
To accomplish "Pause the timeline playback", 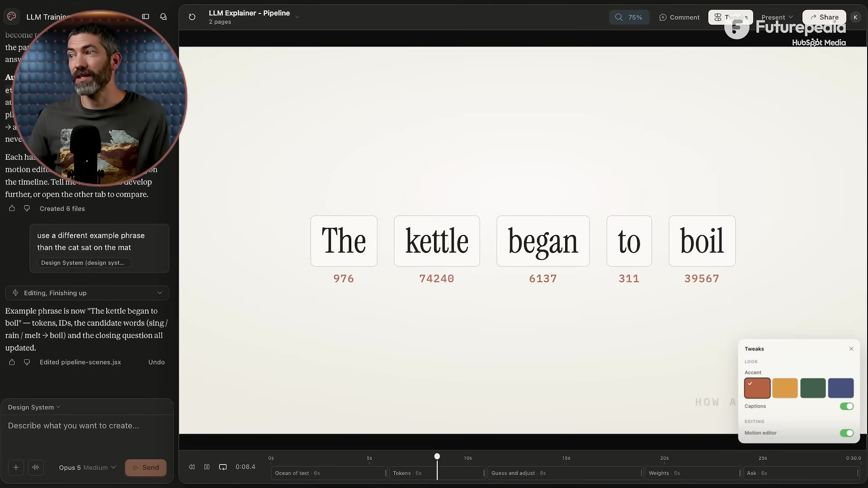I will pyautogui.click(x=207, y=467).
